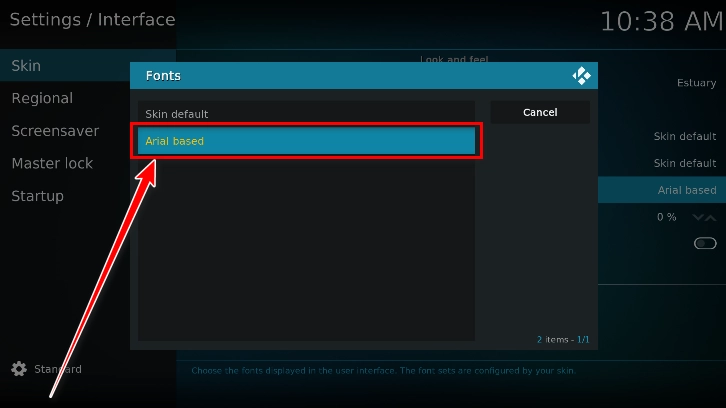Choose the Skin default font entry
Viewport: 726px width, 408px height.
point(306,114)
